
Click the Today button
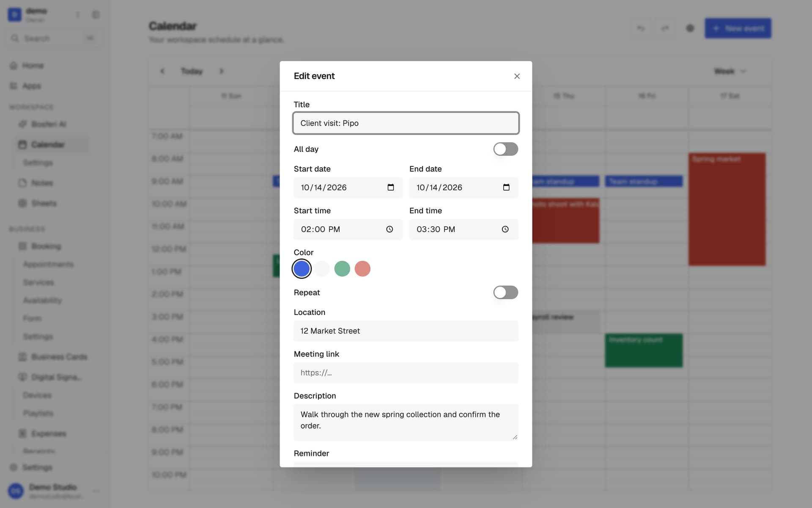pyautogui.click(x=192, y=71)
